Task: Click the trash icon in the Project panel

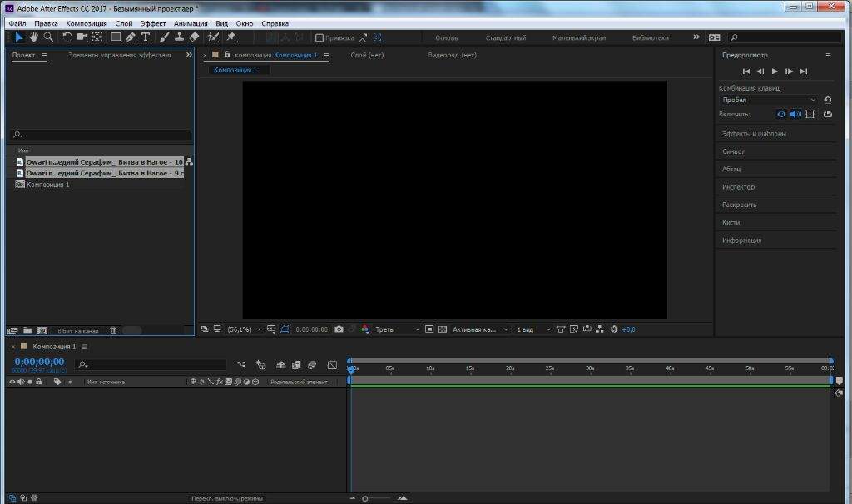Action: [113, 330]
